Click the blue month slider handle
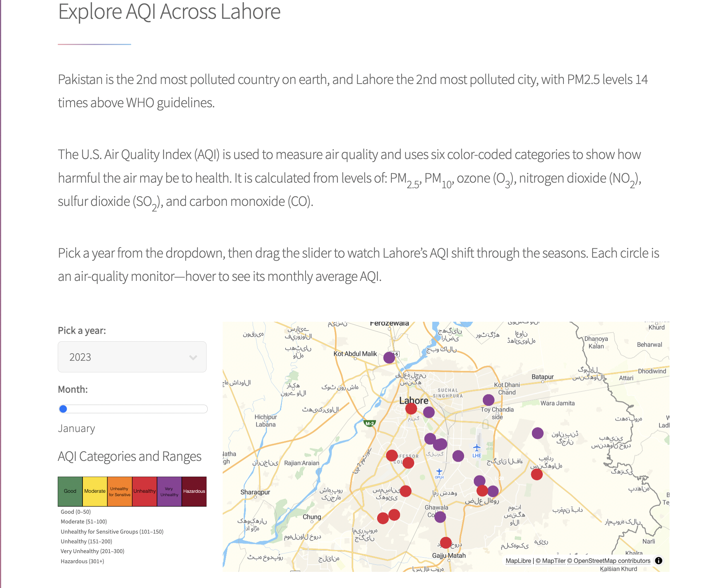The image size is (725, 588). [63, 409]
